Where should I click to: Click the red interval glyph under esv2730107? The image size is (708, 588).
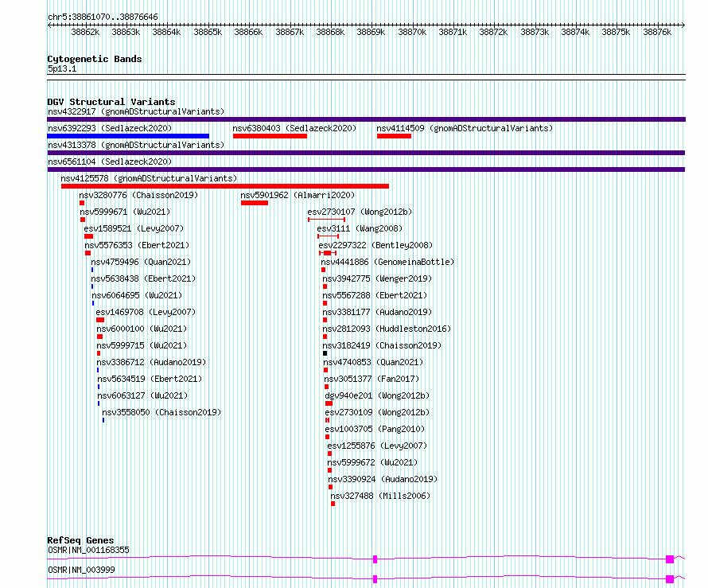pos(326,220)
